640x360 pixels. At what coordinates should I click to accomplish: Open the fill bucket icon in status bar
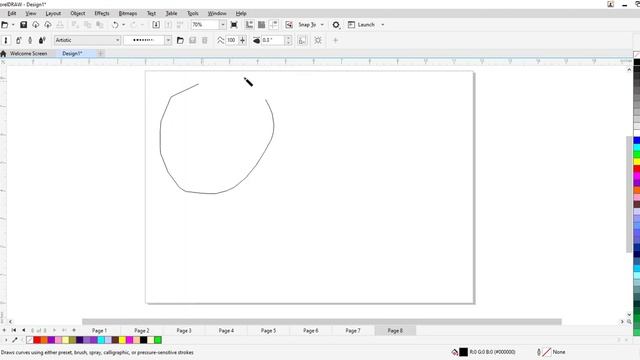pyautogui.click(x=455, y=352)
